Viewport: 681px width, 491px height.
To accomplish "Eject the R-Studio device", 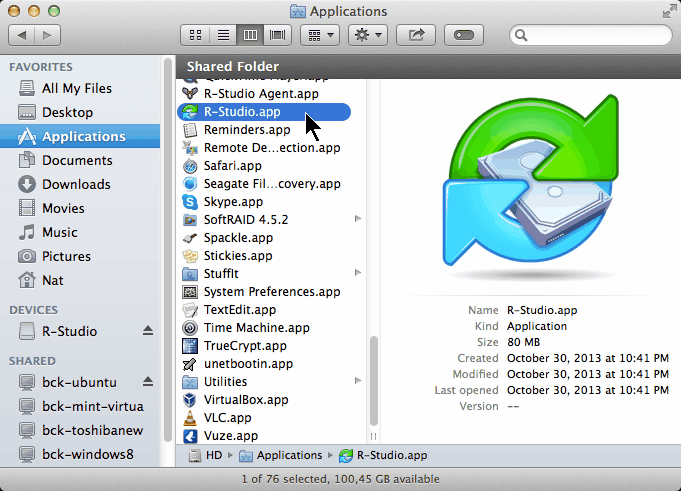I will 148,331.
